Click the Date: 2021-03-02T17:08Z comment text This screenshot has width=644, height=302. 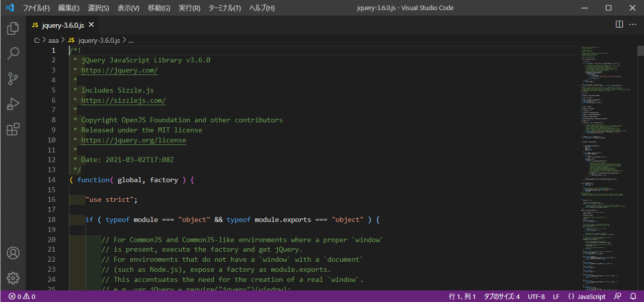tap(127, 160)
